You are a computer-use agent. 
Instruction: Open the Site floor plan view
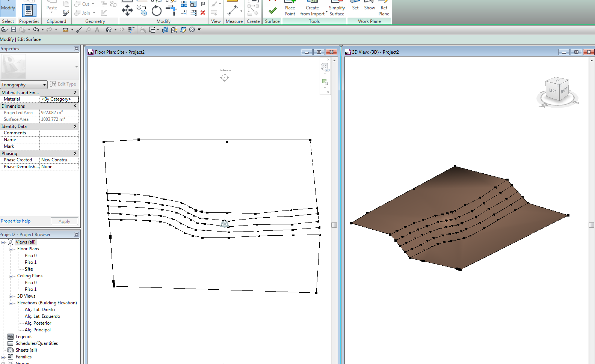click(29, 269)
